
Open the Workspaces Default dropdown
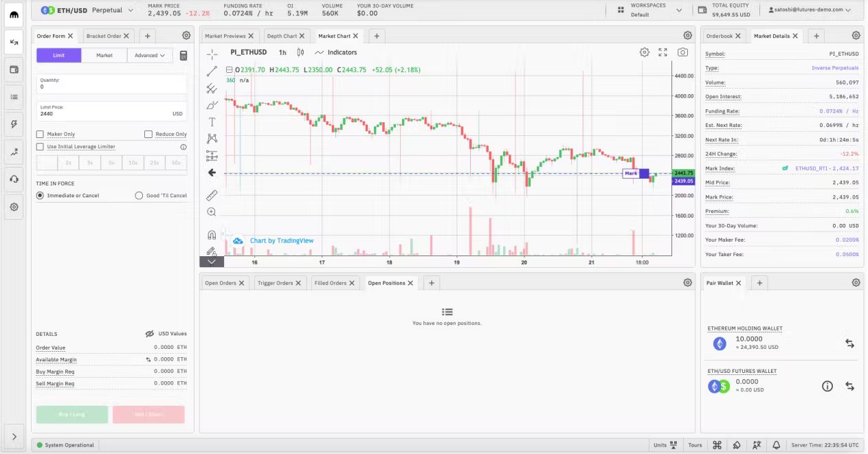click(649, 10)
